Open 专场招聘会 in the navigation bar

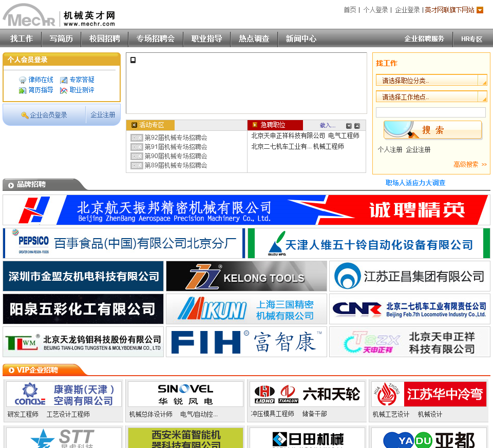tap(156, 38)
